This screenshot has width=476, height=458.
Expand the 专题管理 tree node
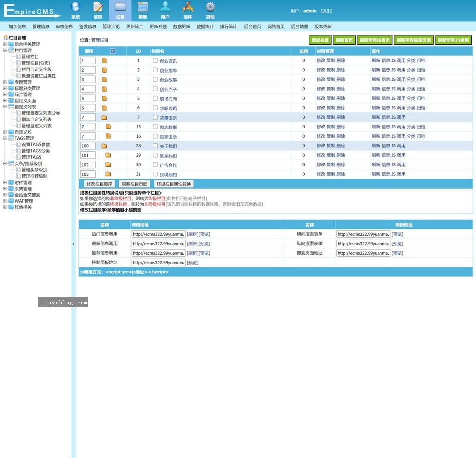point(5,82)
